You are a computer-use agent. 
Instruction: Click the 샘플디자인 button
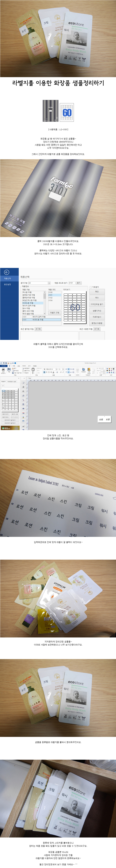coord(97,311)
